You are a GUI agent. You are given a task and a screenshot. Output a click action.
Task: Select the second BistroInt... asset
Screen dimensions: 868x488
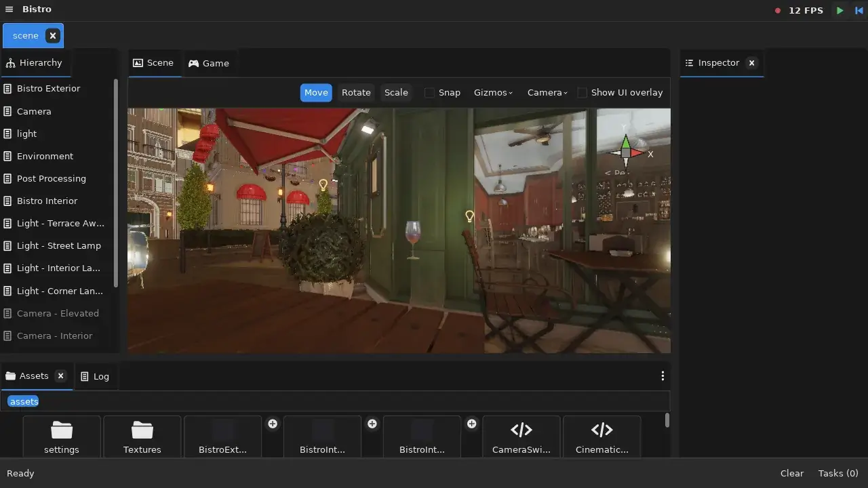(422, 436)
